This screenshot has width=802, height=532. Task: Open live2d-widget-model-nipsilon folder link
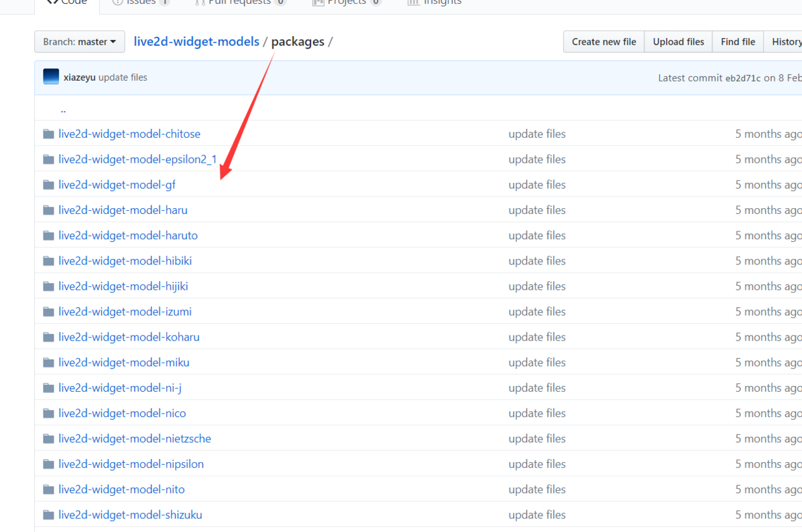[131, 464]
